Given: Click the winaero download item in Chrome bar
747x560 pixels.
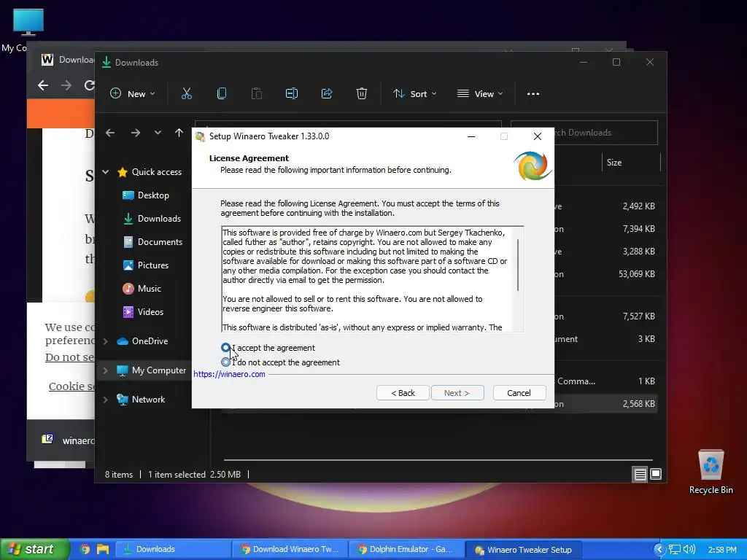Looking at the screenshot, I should pos(68,440).
